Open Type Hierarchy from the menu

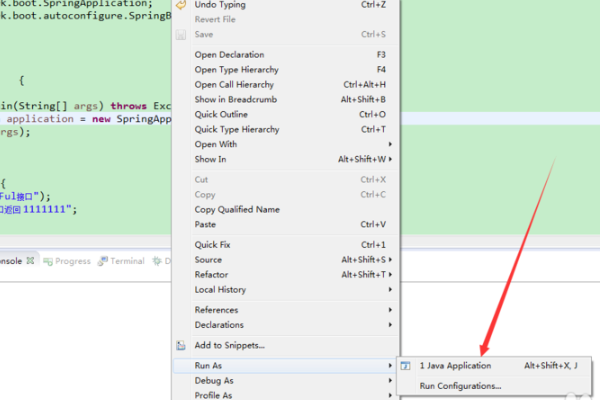coord(286,70)
